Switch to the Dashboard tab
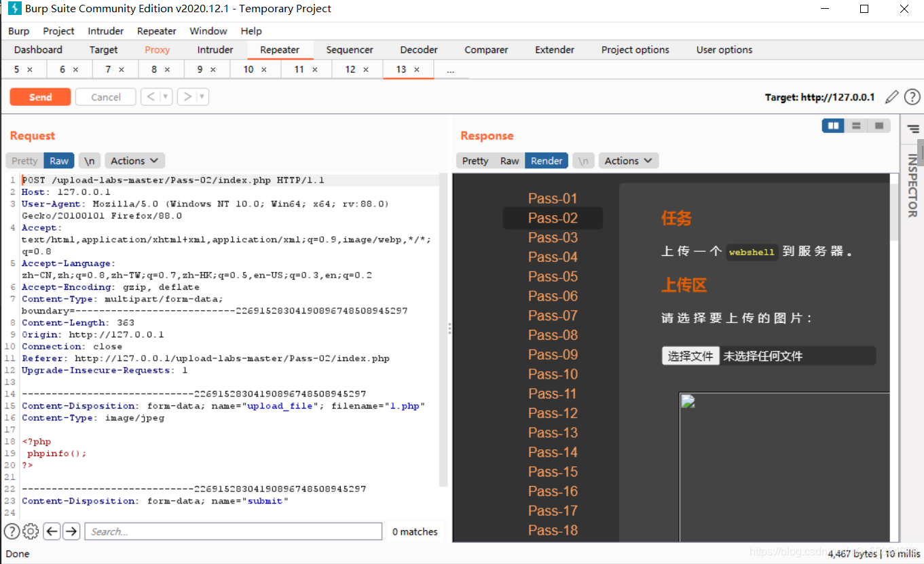 coord(38,50)
